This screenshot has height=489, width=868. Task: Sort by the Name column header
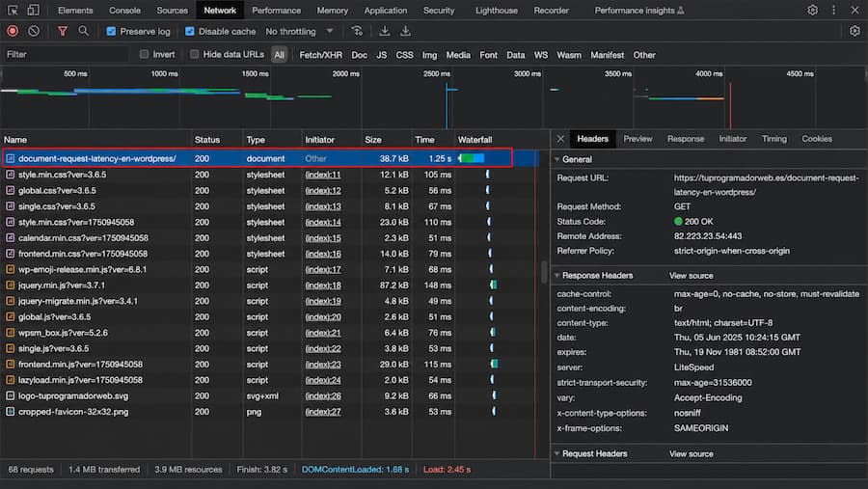coord(15,140)
